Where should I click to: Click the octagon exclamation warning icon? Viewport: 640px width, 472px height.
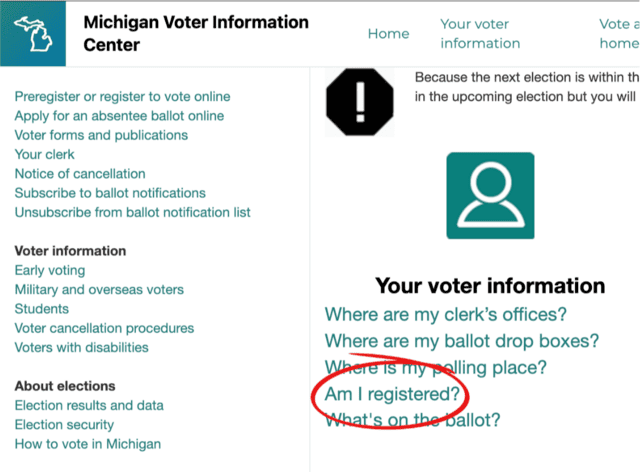[x=359, y=102]
